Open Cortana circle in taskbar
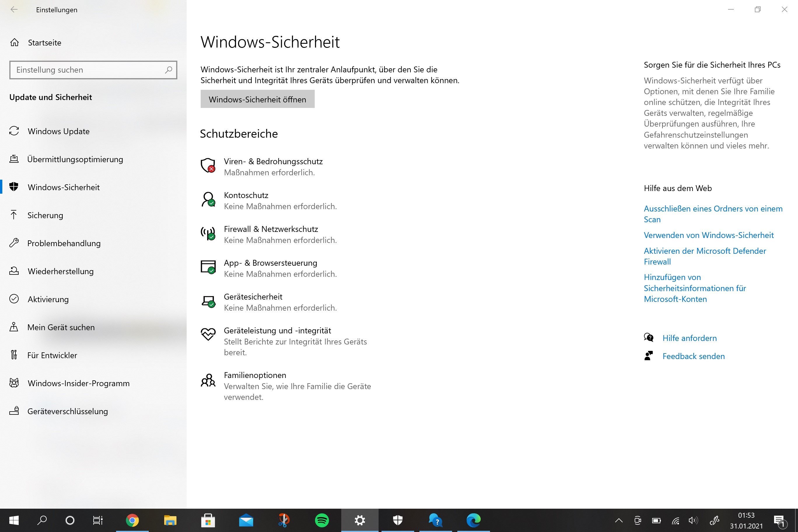 (x=70, y=520)
